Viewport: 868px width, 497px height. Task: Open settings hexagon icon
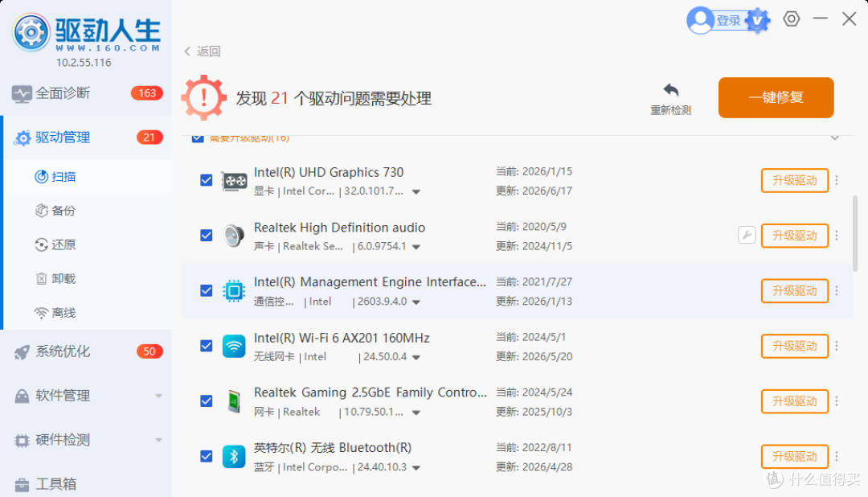tap(791, 18)
